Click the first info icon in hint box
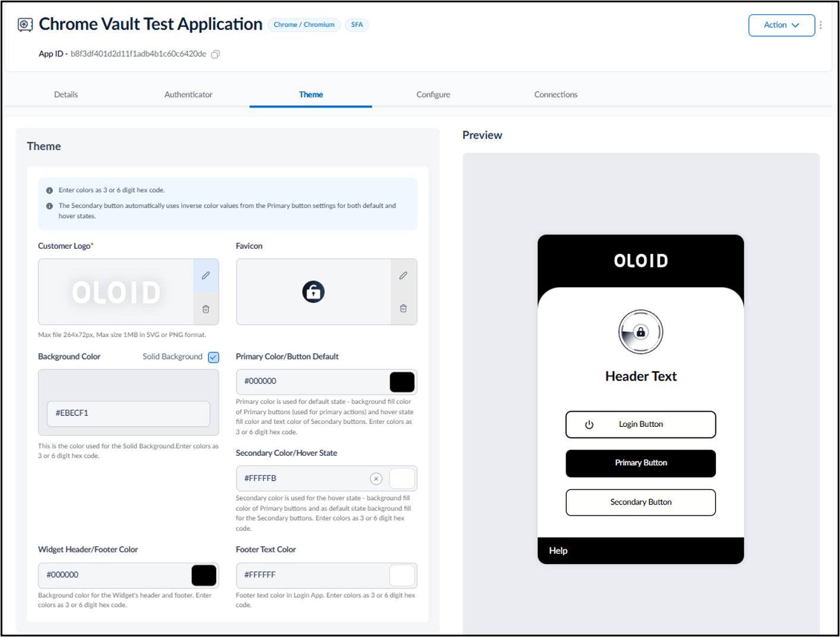 click(49, 191)
